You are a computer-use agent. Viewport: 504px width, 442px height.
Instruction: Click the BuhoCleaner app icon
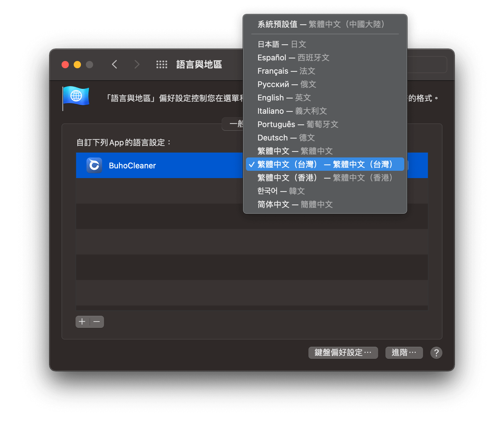94,165
